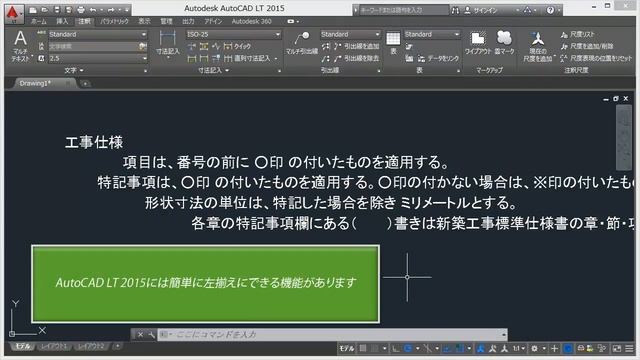Toggle grid display in status bar
The image size is (640, 360).
363,348
